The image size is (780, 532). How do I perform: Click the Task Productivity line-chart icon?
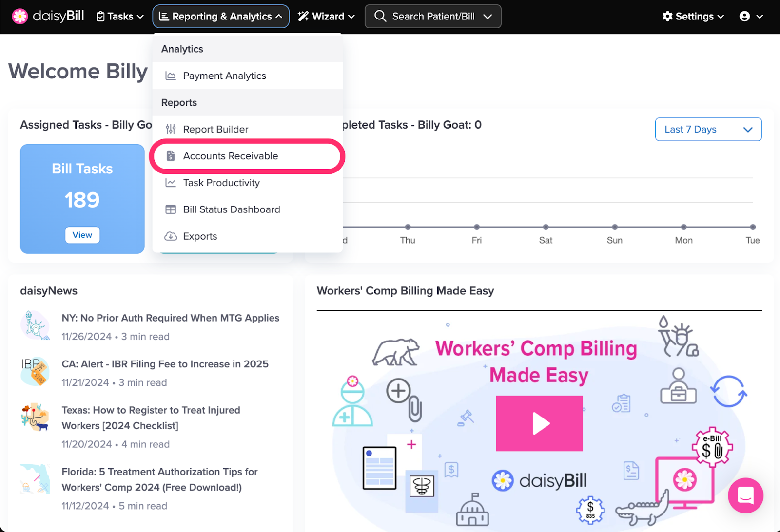click(171, 183)
